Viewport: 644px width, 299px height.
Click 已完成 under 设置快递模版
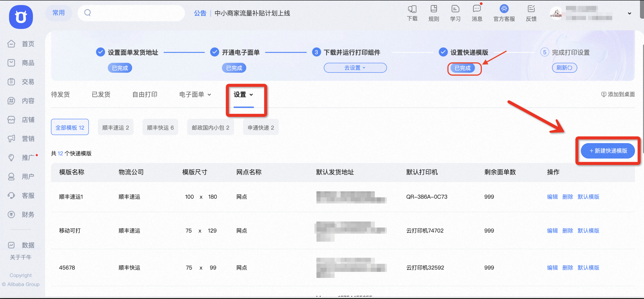pyautogui.click(x=463, y=68)
